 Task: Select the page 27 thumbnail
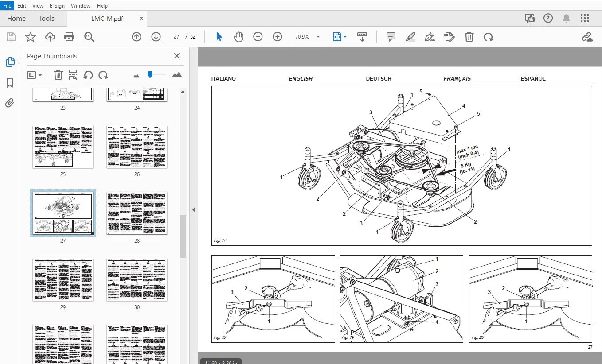(x=63, y=213)
